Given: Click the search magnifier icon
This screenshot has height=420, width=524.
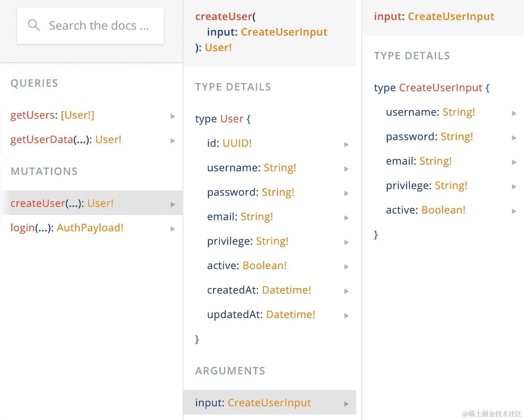Looking at the screenshot, I should pyautogui.click(x=34, y=25).
